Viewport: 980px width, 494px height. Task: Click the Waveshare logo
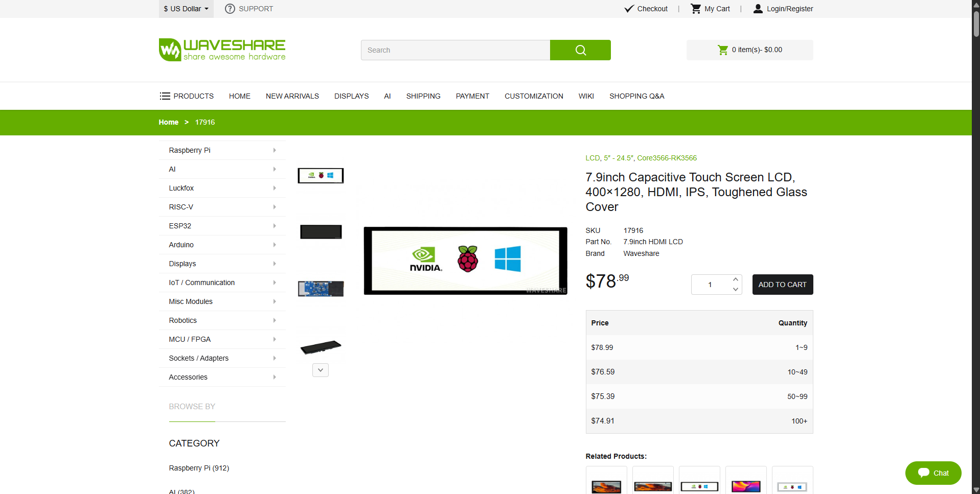222,50
